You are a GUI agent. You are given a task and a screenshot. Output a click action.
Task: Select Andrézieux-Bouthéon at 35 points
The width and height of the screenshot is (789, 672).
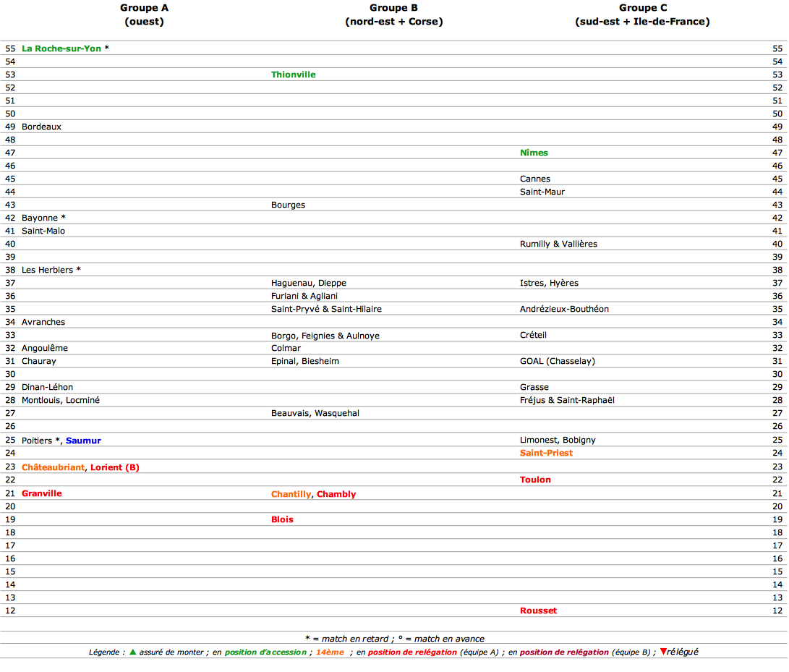(564, 309)
